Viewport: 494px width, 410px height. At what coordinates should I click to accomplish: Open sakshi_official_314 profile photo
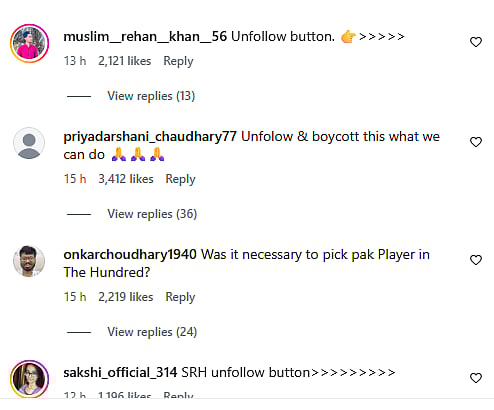29,379
